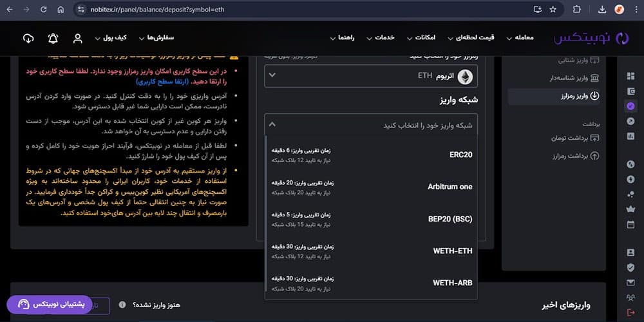View site information icon in address bar
Viewport: 644px width, 322px height.
tap(81, 10)
